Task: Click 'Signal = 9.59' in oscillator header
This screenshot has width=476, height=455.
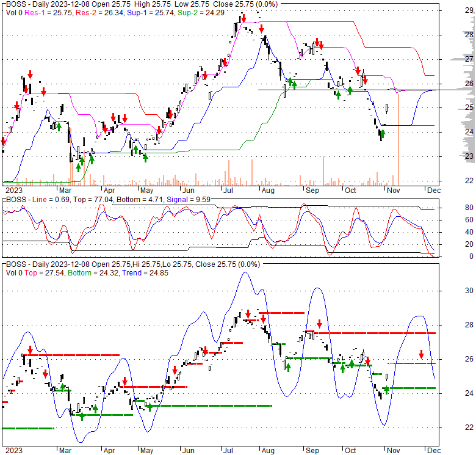Action: pyautogui.click(x=189, y=200)
